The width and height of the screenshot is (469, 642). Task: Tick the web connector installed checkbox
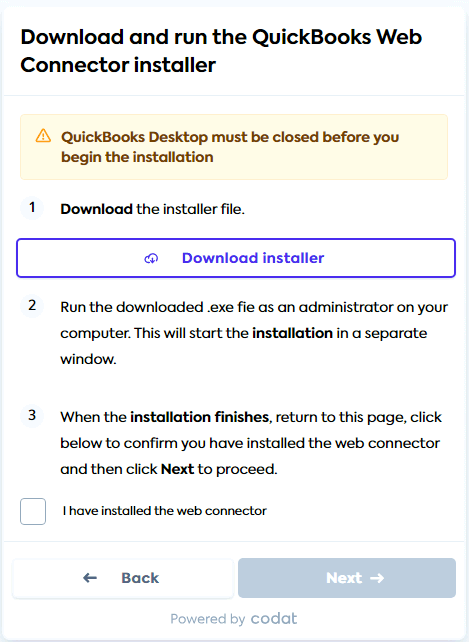(33, 511)
